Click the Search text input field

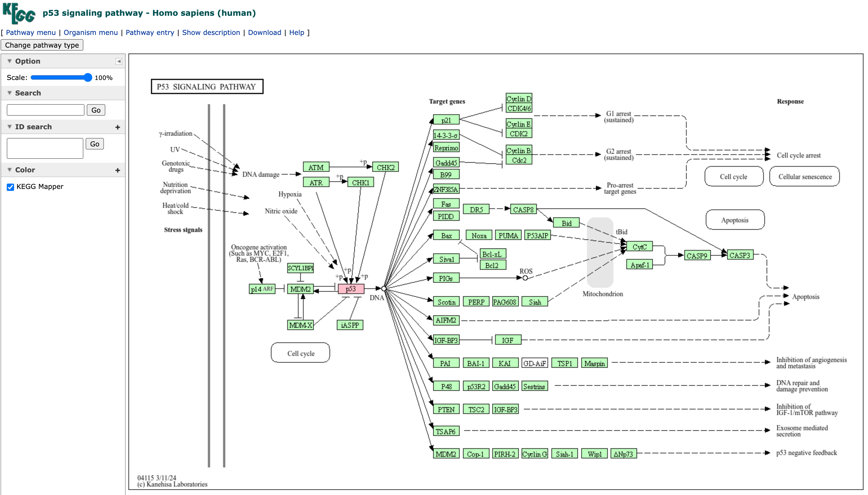[x=46, y=110]
